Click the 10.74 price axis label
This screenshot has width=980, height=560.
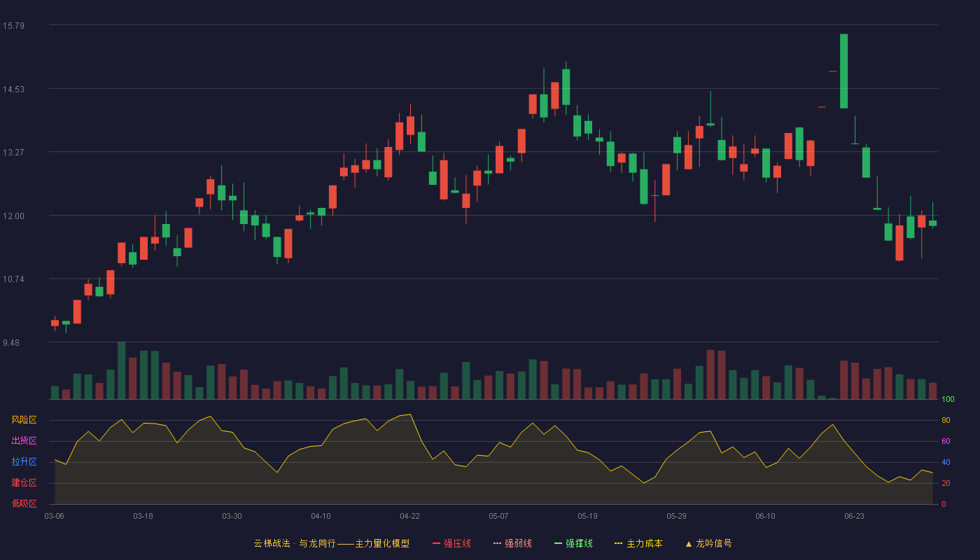click(13, 279)
